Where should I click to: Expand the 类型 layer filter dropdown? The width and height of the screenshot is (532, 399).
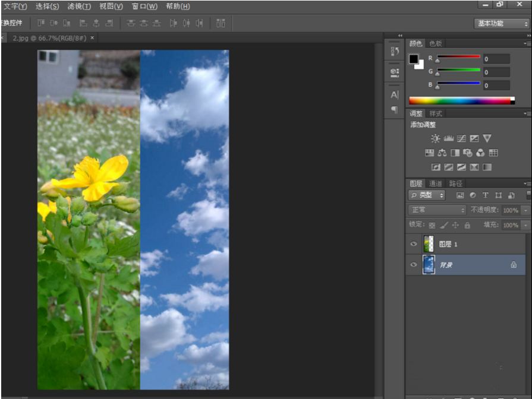click(427, 195)
